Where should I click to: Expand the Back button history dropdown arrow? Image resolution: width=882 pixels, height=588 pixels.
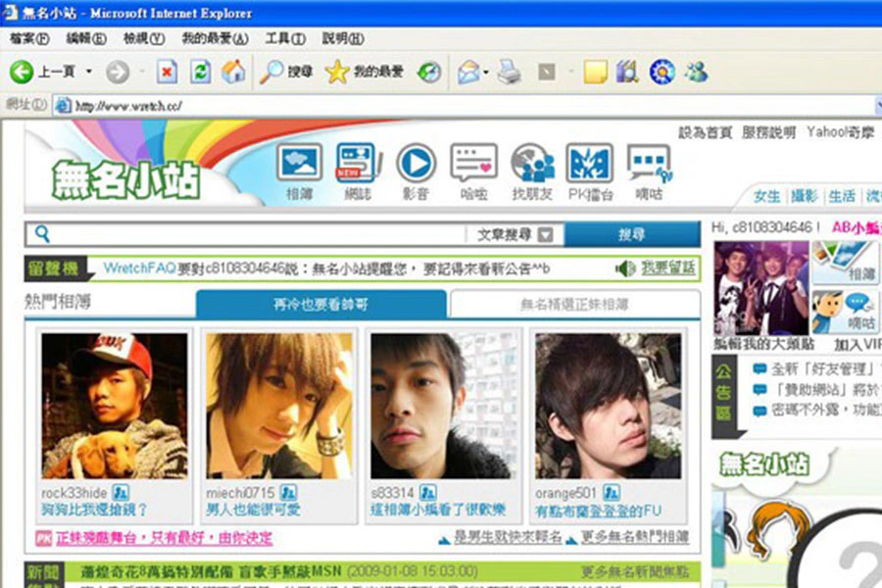pos(89,72)
